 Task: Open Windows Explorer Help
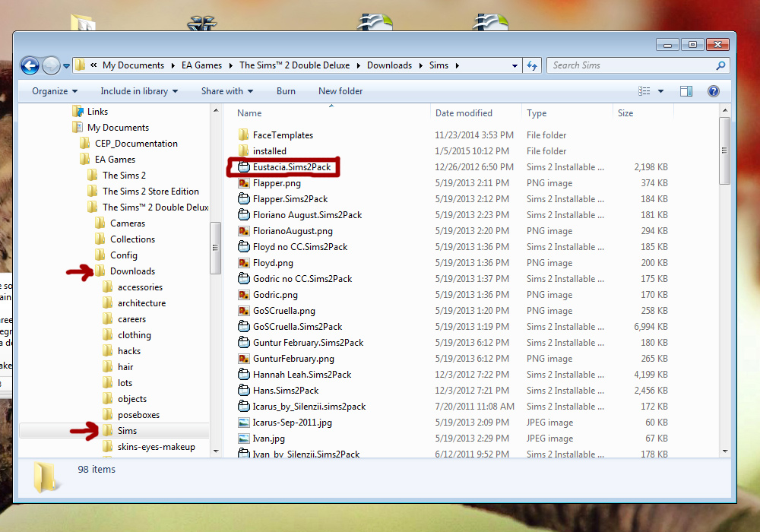click(x=713, y=91)
